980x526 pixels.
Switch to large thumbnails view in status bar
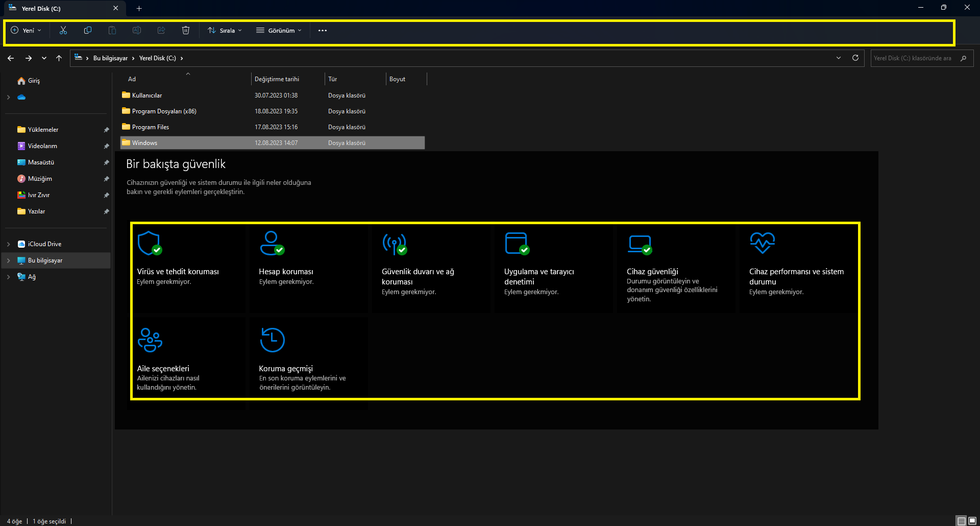coord(972,521)
